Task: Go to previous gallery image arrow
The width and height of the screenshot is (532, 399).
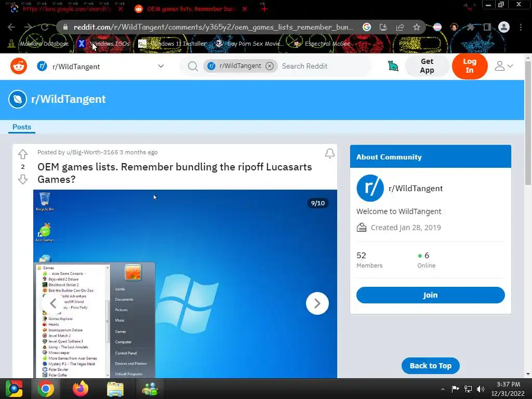Action: coord(53,303)
